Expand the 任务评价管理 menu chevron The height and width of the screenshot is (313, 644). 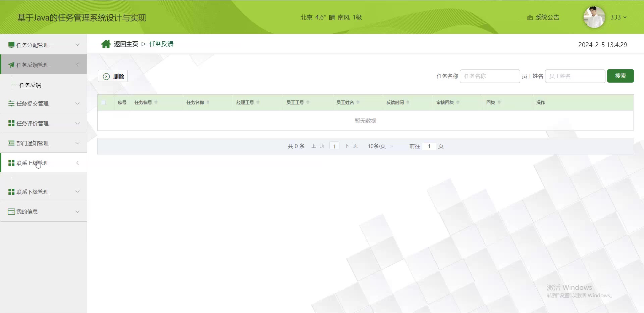(x=77, y=123)
